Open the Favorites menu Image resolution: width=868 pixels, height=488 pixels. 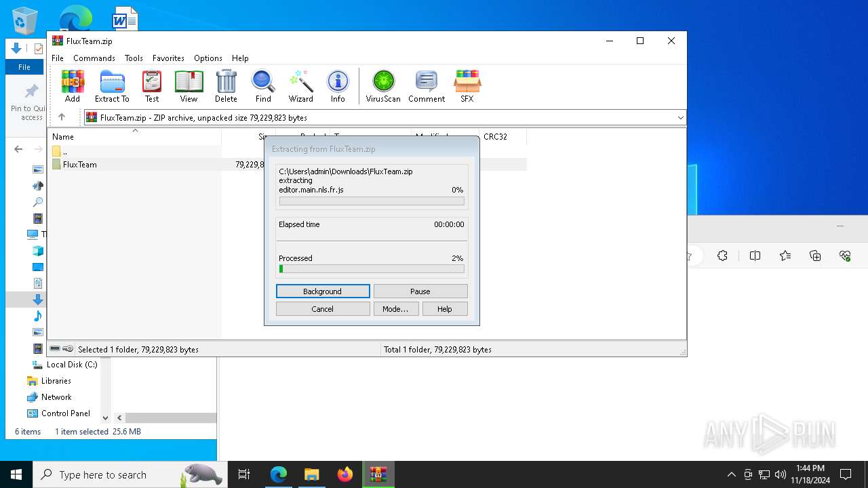coord(168,58)
